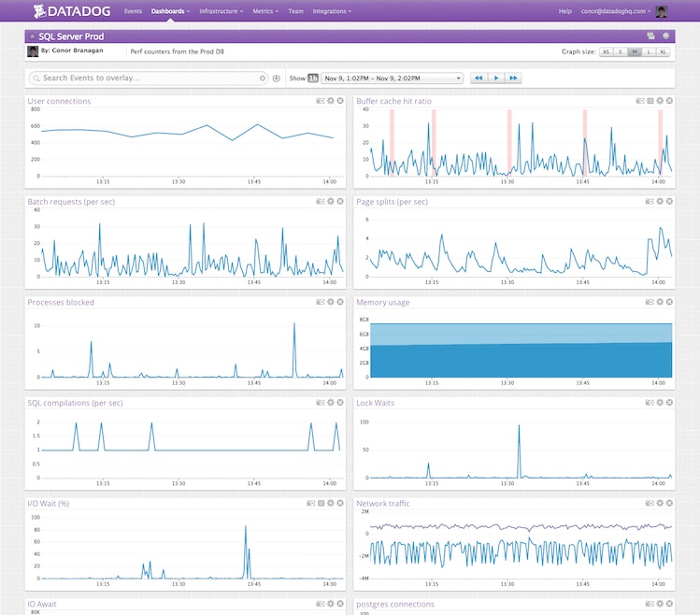
Task: Select the M graph size option
Action: (635, 52)
